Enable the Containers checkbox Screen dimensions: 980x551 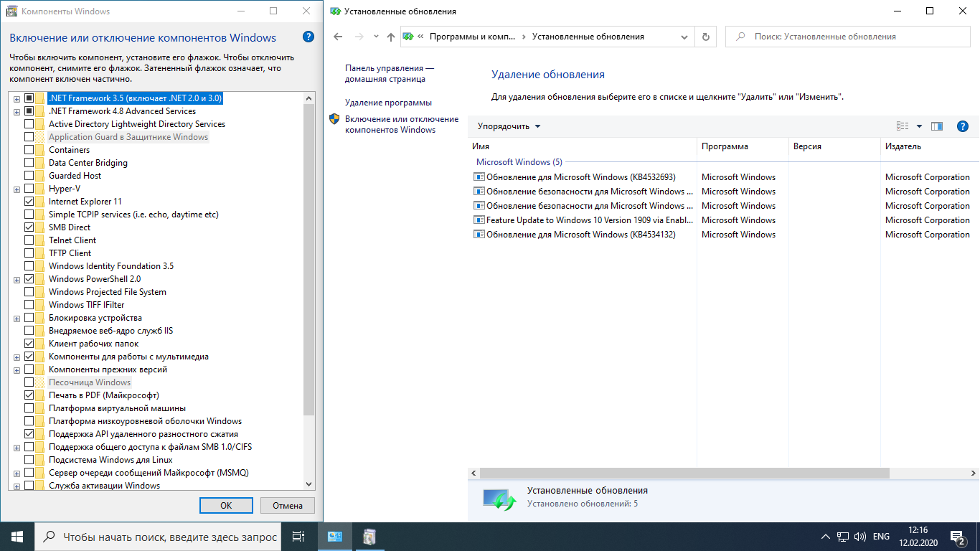tap(29, 150)
